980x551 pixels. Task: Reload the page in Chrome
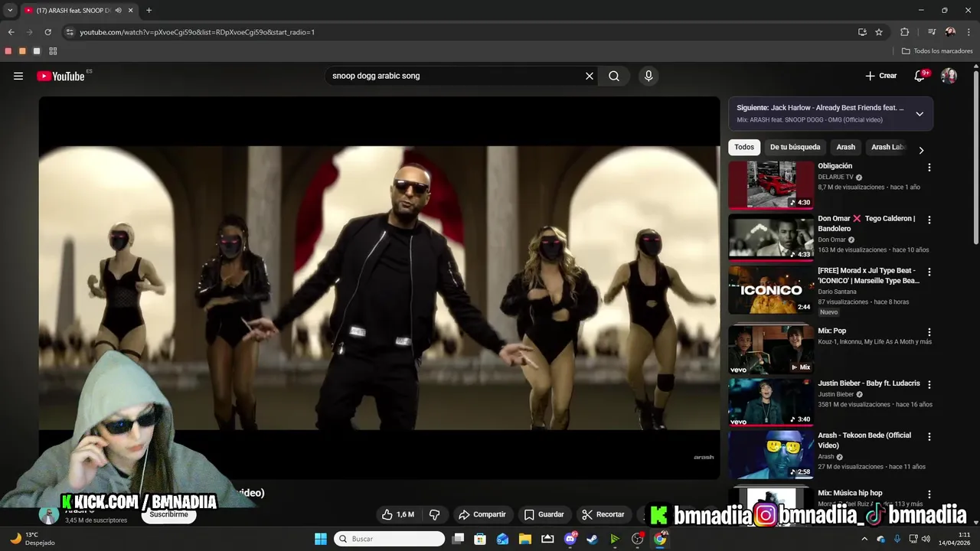click(x=47, y=32)
